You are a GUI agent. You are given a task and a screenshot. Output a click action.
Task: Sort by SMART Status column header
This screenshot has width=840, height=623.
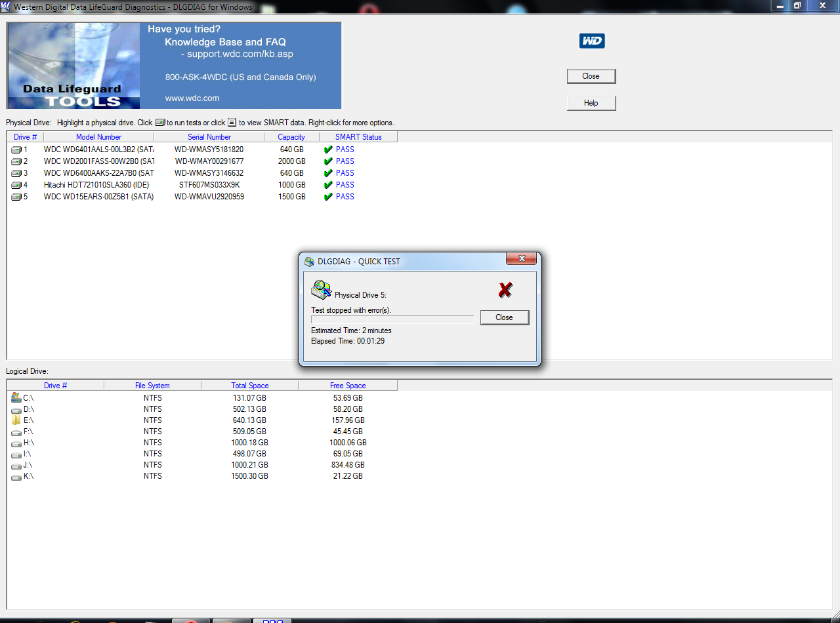(x=358, y=137)
